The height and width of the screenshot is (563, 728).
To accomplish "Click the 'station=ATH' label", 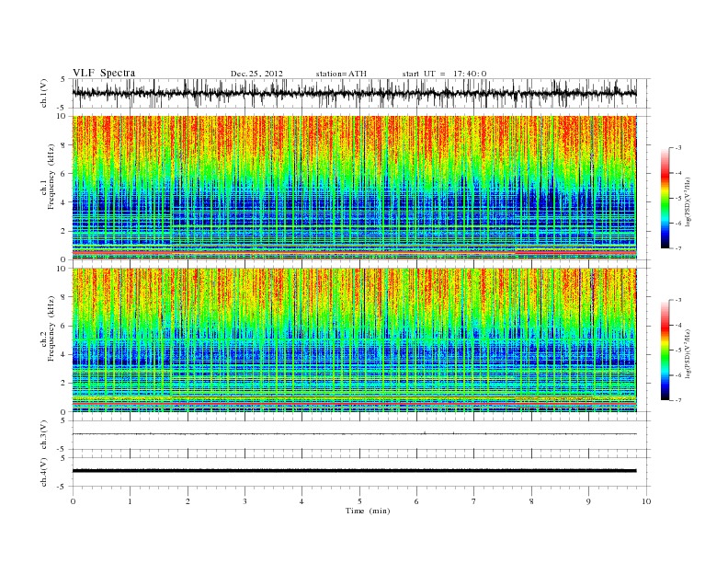I will [341, 74].
